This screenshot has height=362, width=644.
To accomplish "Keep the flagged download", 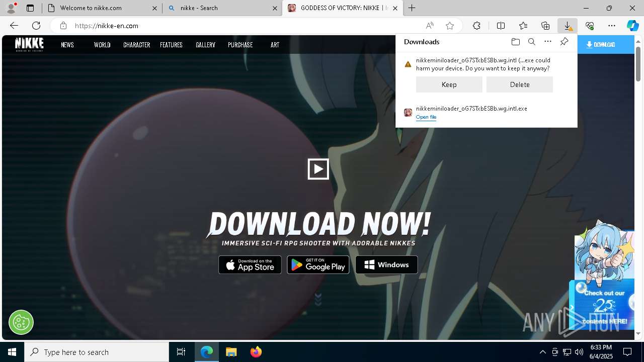I will pos(449,84).
